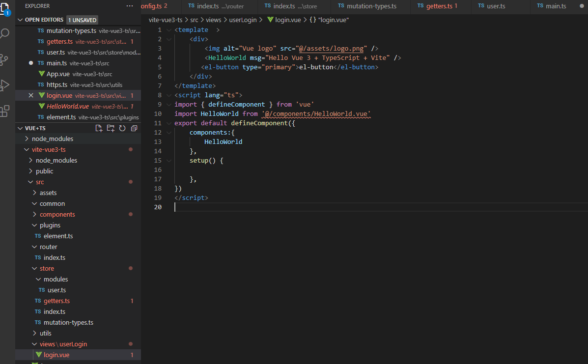This screenshot has height=364, width=588.
Task: Open the Run and Debug view
Action: pos(5,85)
